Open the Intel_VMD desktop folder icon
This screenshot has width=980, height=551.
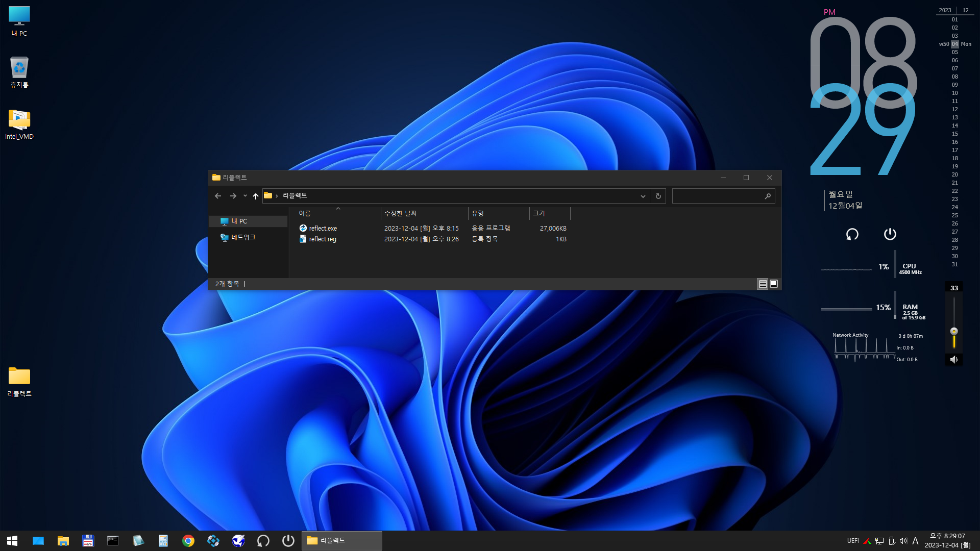coord(19,124)
